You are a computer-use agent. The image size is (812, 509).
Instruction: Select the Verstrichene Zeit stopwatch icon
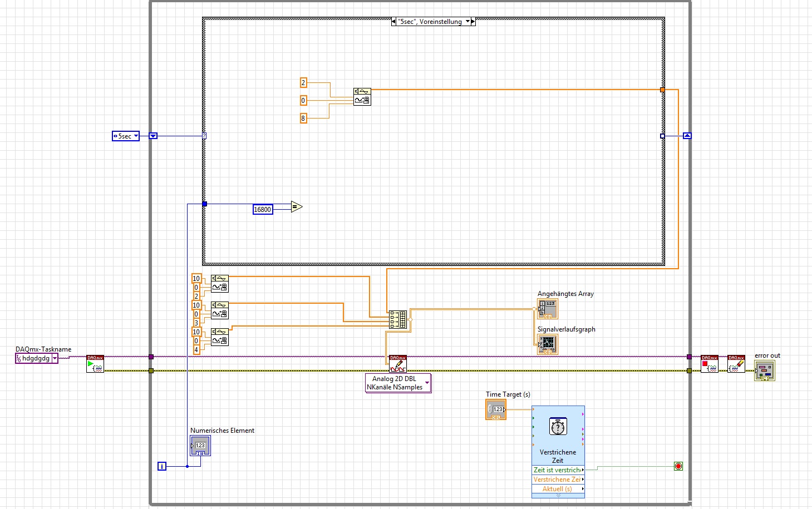(x=558, y=427)
